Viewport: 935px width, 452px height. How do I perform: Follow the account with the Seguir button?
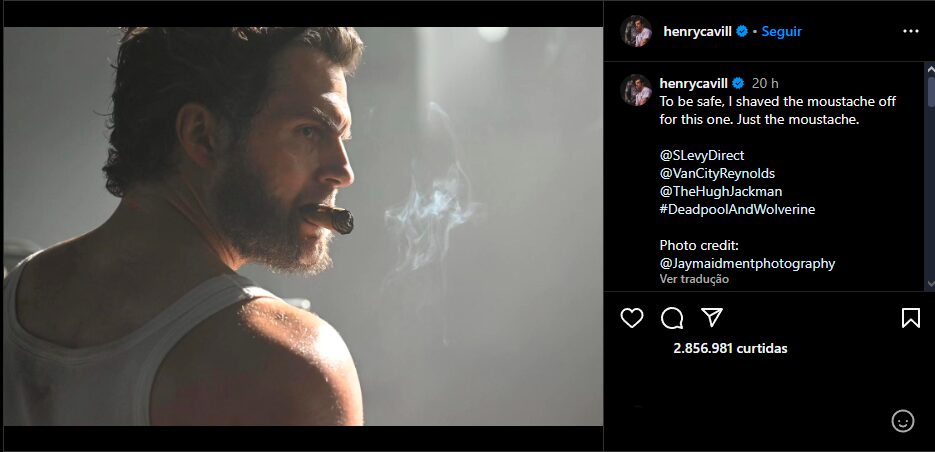point(782,31)
